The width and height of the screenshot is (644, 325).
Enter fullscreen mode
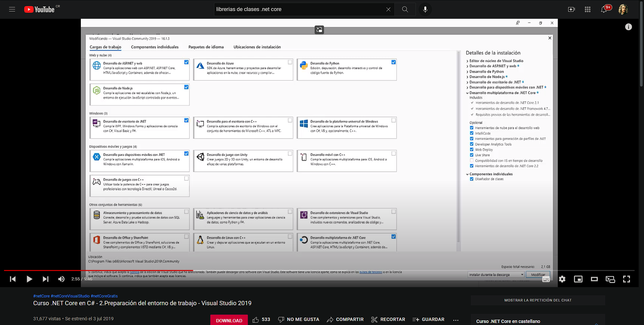click(626, 279)
